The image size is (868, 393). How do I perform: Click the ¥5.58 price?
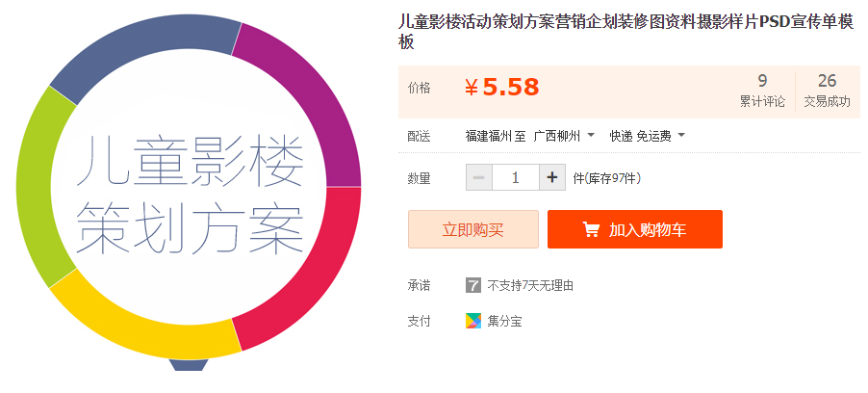(501, 88)
